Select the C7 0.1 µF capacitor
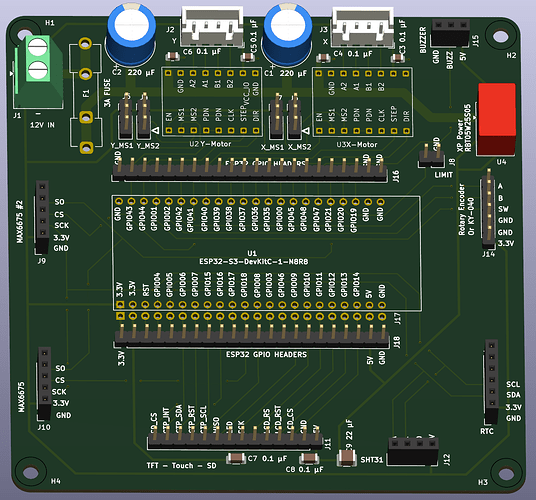 pyautogui.click(x=236, y=458)
